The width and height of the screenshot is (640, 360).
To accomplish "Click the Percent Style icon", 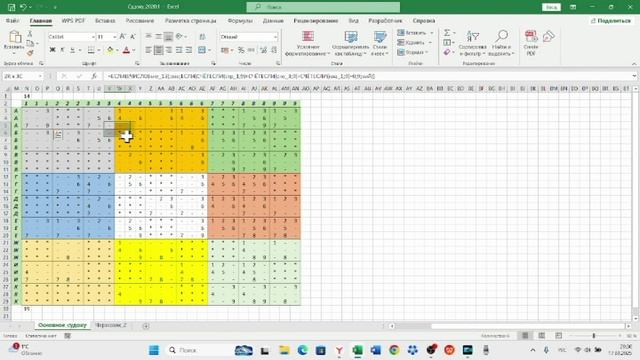I will [241, 50].
